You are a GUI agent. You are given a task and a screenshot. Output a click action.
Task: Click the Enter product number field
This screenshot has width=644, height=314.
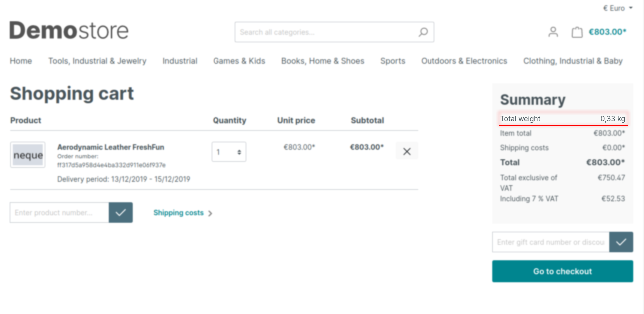pyautogui.click(x=59, y=213)
